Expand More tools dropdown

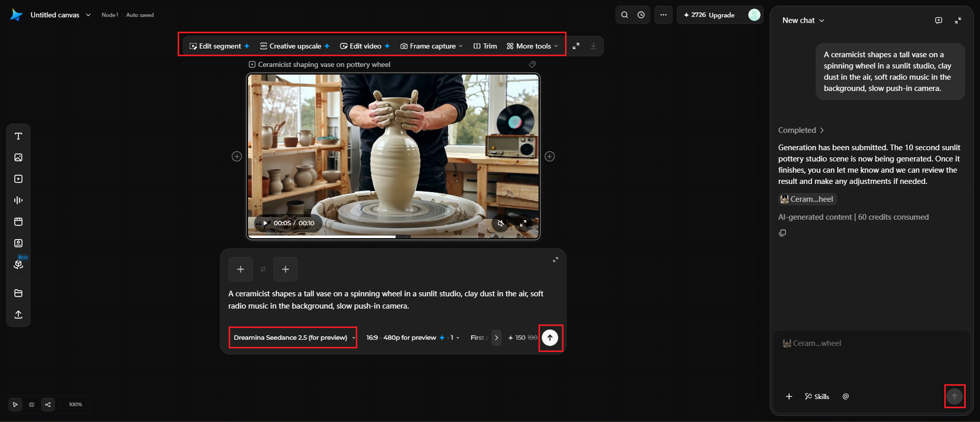point(532,46)
